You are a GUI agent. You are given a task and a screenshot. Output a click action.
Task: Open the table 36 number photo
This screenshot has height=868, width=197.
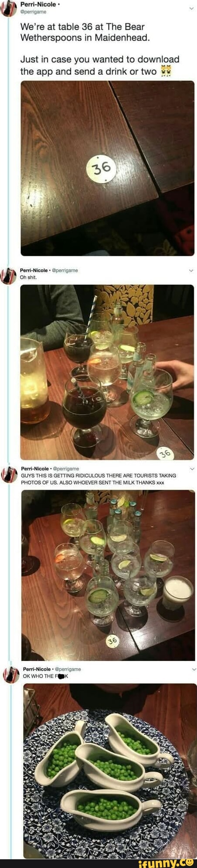tap(107, 168)
